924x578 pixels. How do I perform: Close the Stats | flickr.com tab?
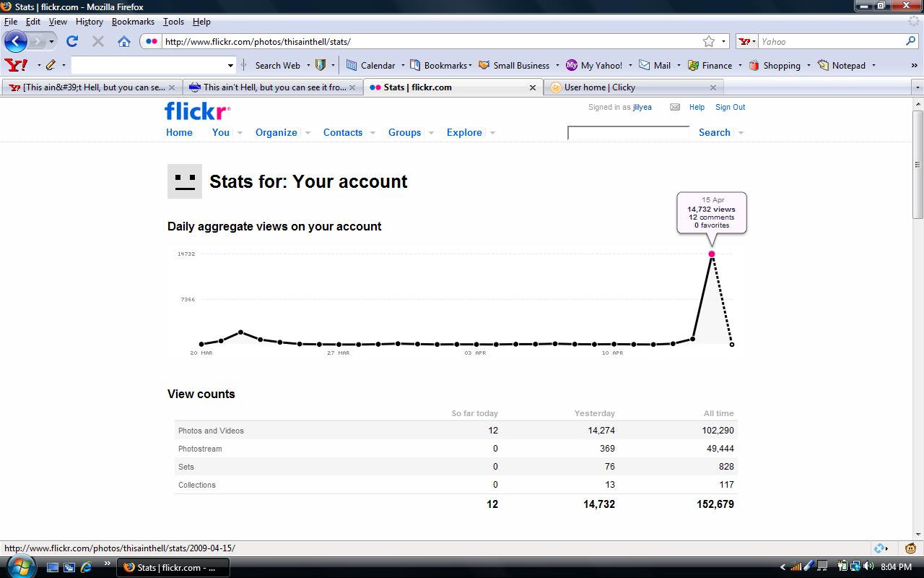533,87
